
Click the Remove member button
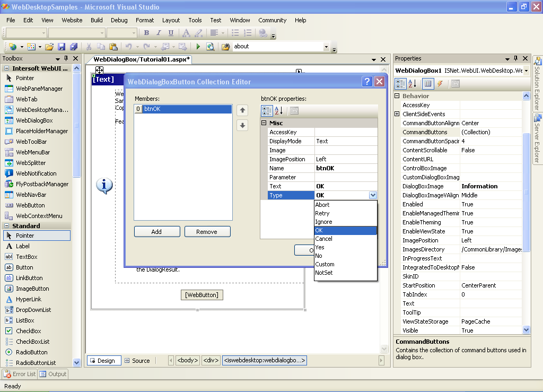point(207,232)
